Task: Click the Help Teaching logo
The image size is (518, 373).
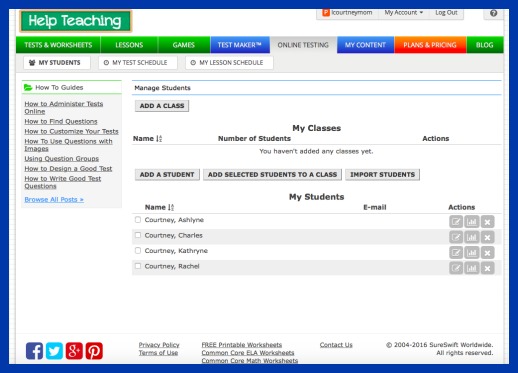Action: point(75,21)
